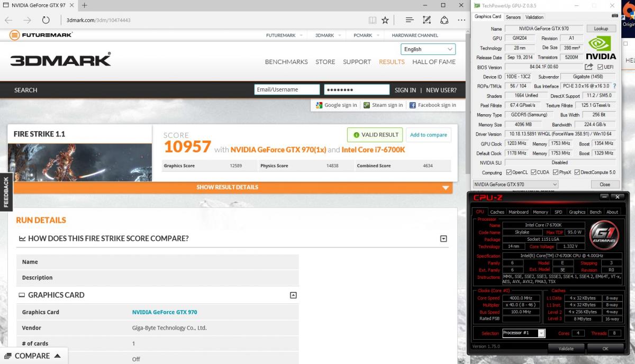Image resolution: width=635 pixels, height=364 pixels.
Task: Export BIOS using GPU-Z share icon
Action: click(x=588, y=67)
